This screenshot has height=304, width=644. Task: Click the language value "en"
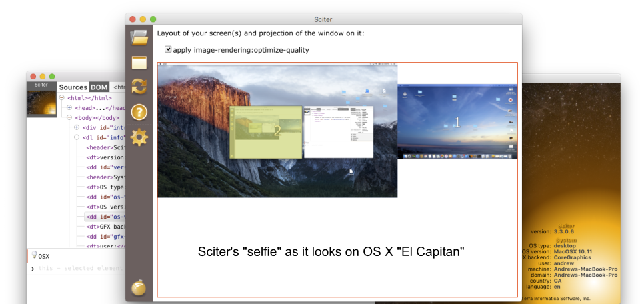coord(557,287)
